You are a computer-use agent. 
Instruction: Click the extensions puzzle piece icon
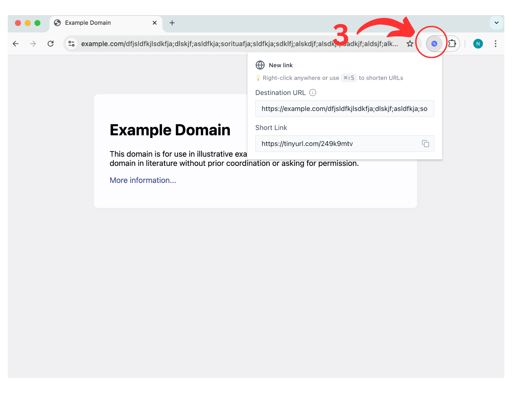click(452, 44)
